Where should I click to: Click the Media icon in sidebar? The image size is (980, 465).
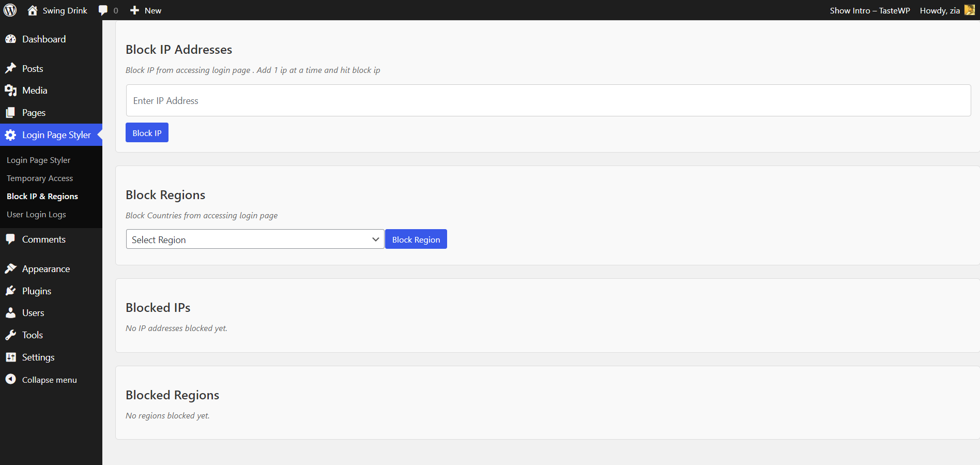(10, 91)
